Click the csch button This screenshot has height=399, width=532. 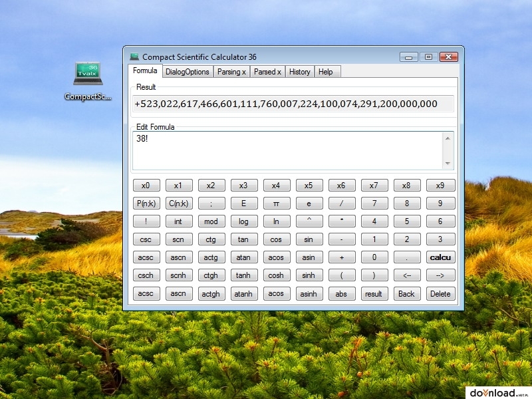[146, 275]
